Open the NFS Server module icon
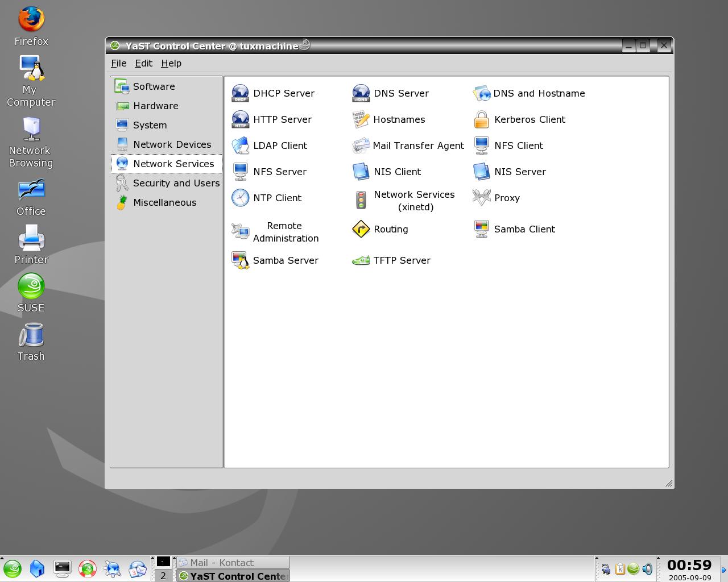Screen dimensions: 728x582 pyautogui.click(x=241, y=172)
